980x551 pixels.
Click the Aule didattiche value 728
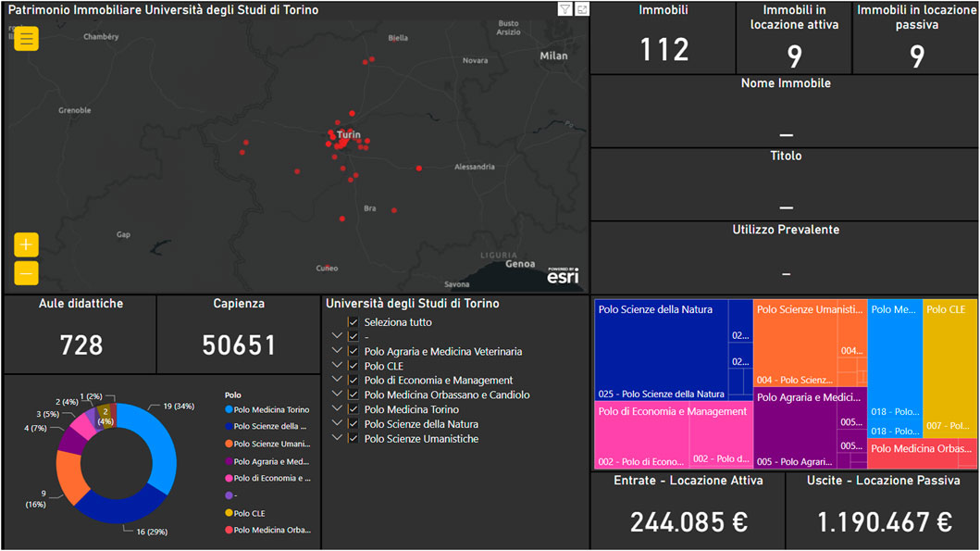click(81, 345)
